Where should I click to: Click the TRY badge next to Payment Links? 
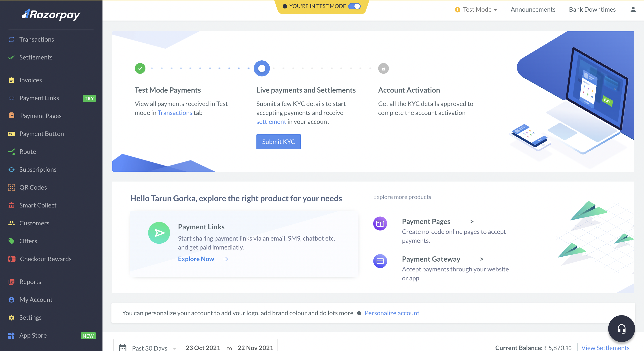point(89,98)
